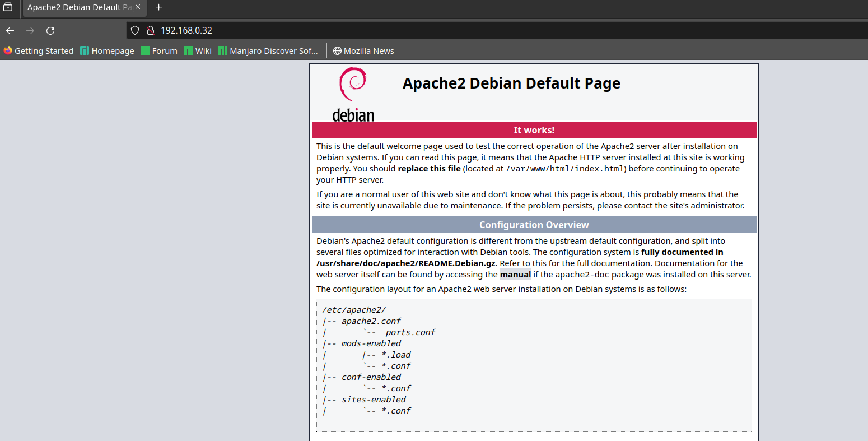Open Firefox View tab list icon
Screen dimensions: 868x441
(8, 7)
